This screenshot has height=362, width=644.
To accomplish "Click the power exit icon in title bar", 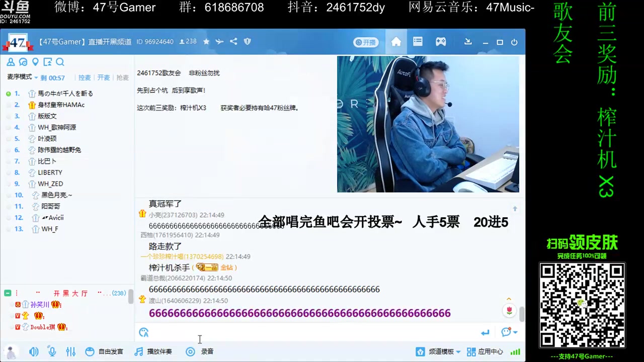I will (514, 42).
